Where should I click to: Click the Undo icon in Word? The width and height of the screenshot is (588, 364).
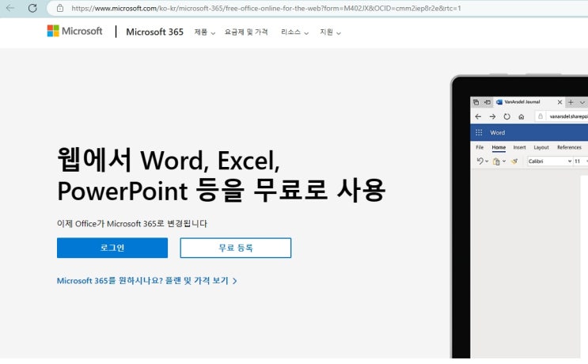(480, 161)
